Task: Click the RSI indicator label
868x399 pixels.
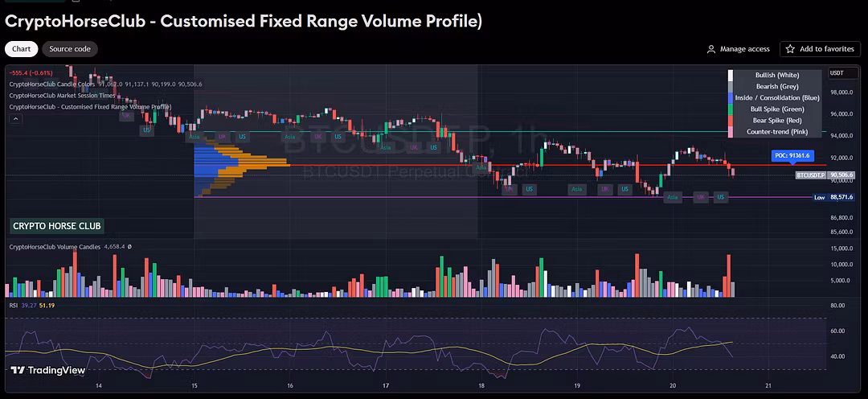Action: click(14, 305)
